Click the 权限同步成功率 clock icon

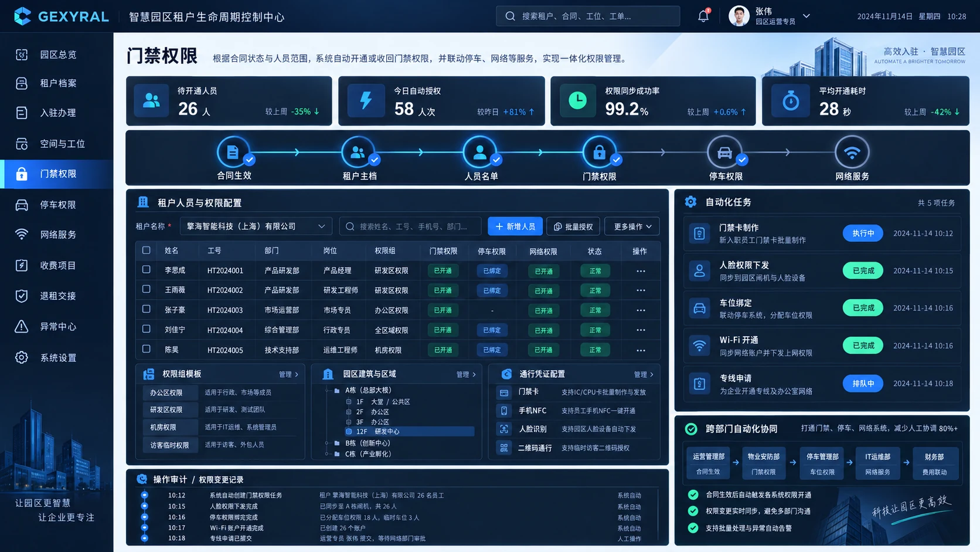[x=577, y=100]
